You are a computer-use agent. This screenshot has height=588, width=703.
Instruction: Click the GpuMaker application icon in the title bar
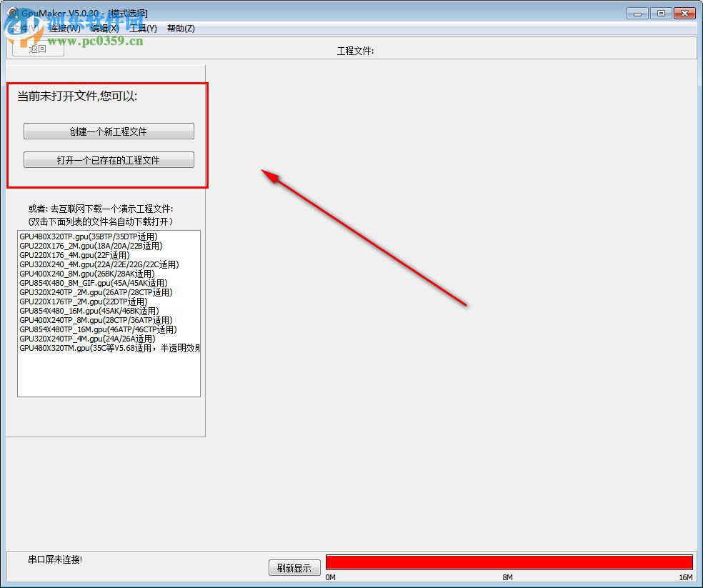pyautogui.click(x=10, y=12)
